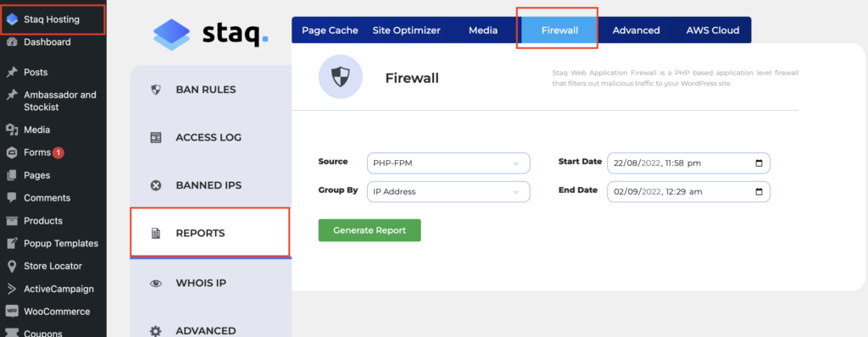Click the round Firewall shield emblem

pos(341,77)
